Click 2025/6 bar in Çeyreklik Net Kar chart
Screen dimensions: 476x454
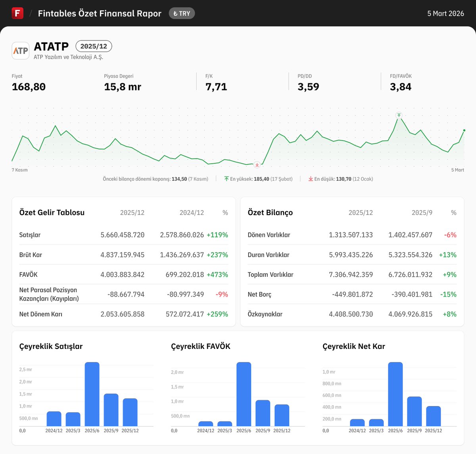tap(395, 394)
